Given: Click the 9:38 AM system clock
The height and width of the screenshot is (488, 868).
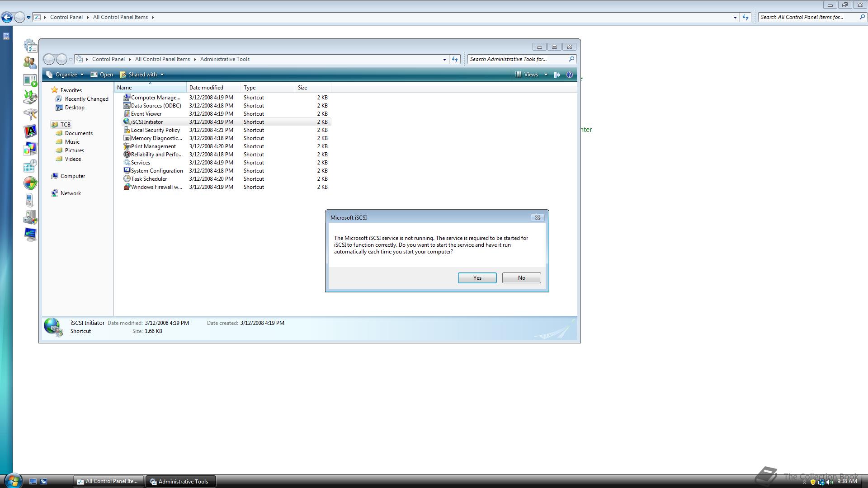Looking at the screenshot, I should pos(847,482).
